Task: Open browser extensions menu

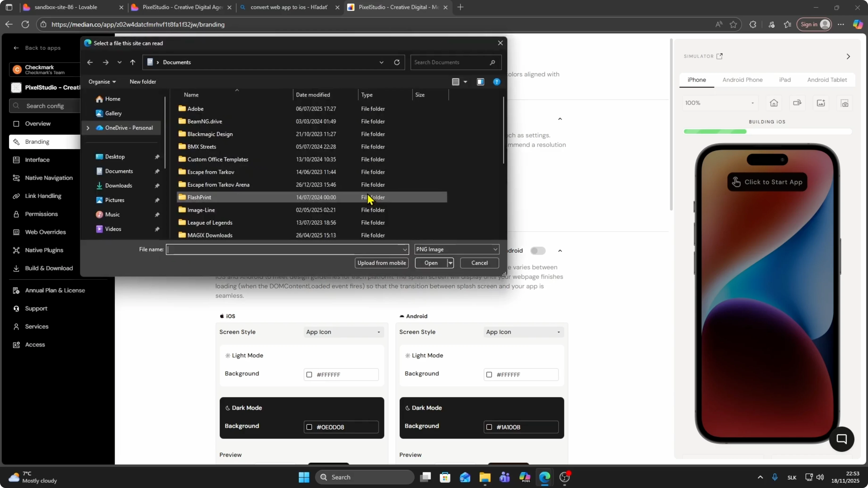Action: 752,24
